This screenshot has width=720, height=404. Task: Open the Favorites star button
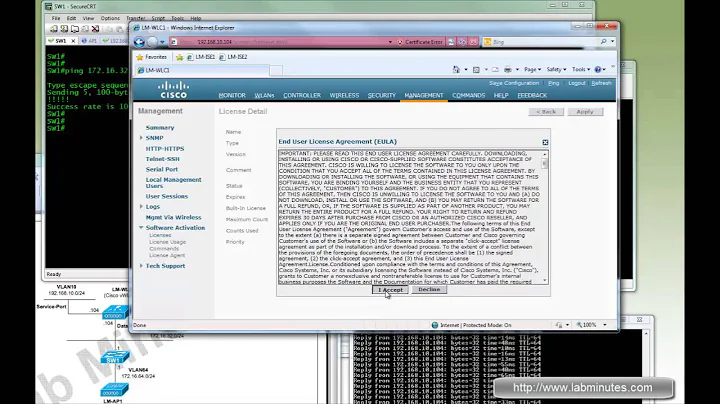click(x=152, y=57)
